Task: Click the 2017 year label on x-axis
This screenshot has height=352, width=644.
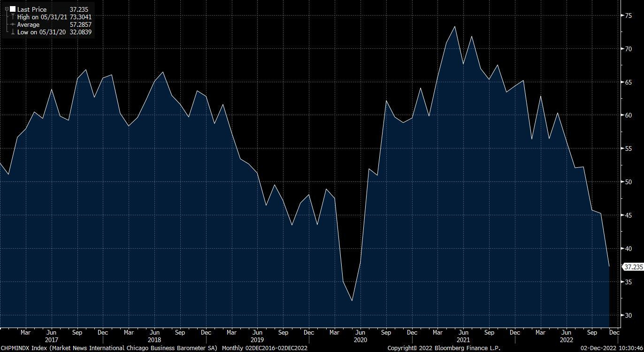Action: click(52, 339)
